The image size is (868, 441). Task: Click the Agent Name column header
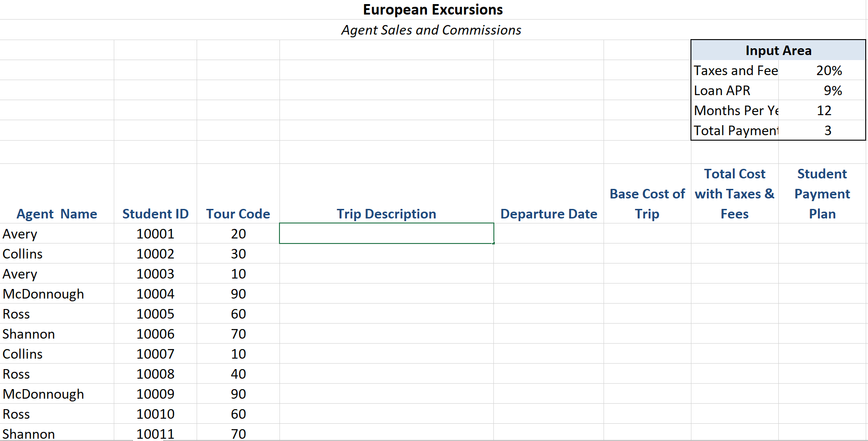click(56, 213)
